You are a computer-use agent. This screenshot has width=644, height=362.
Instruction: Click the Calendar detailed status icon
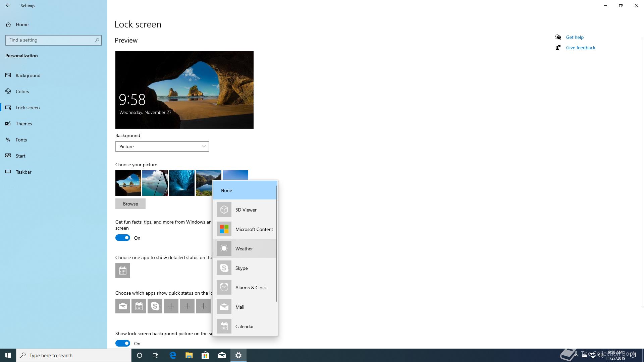coord(123,270)
